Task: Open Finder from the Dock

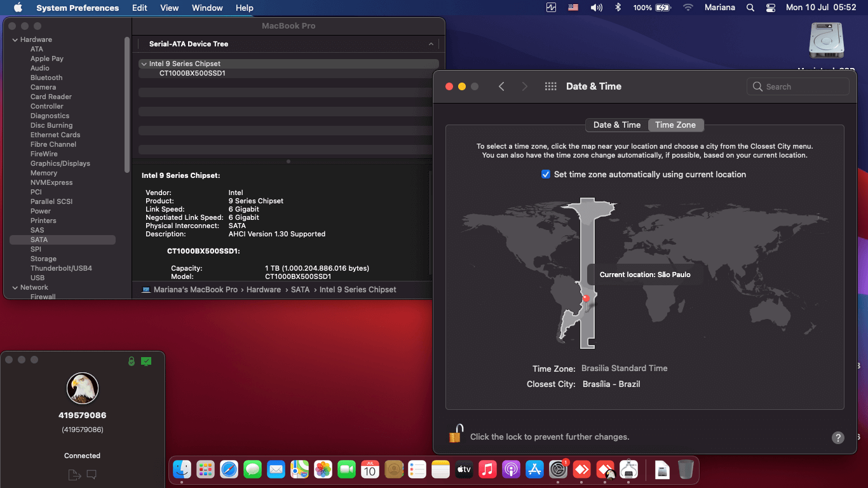Action: coord(182,470)
